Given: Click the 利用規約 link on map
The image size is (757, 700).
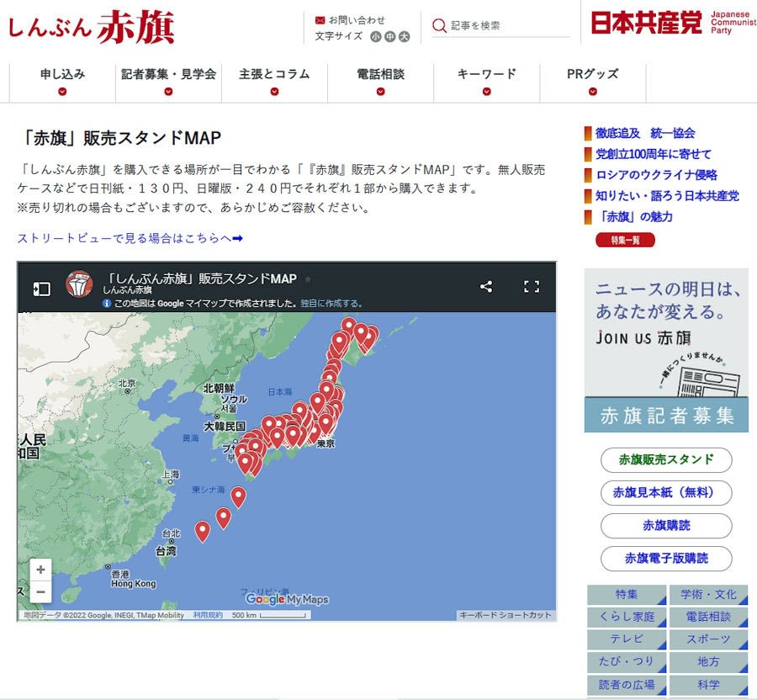Looking at the screenshot, I should (208, 615).
